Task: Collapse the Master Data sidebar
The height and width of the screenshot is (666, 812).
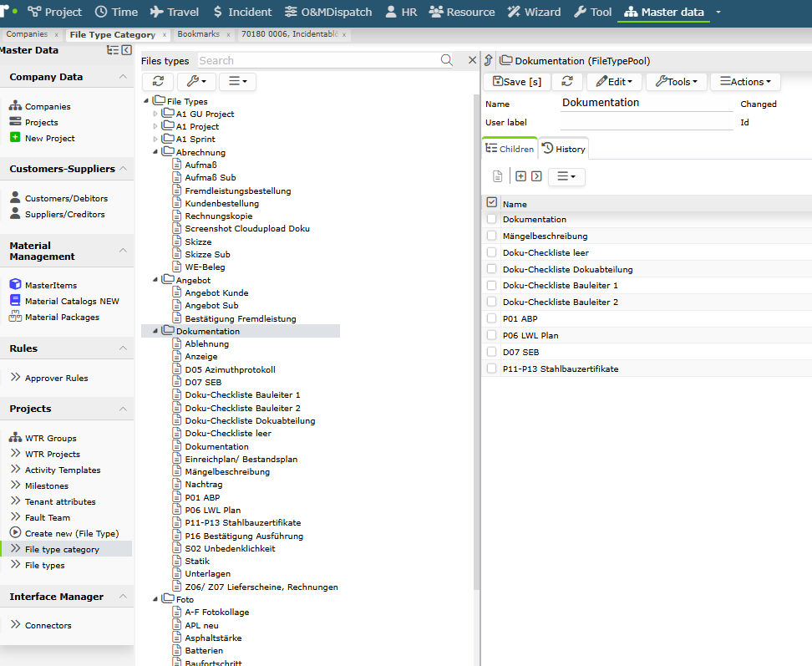Action: coord(127,49)
